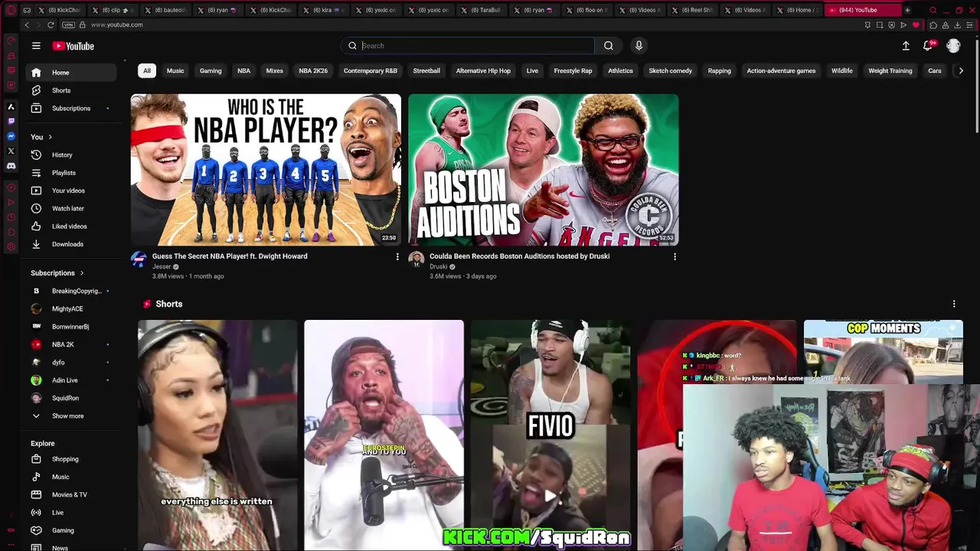The image size is (980, 551).
Task: Open Druski channel avatar
Action: pyautogui.click(x=416, y=259)
